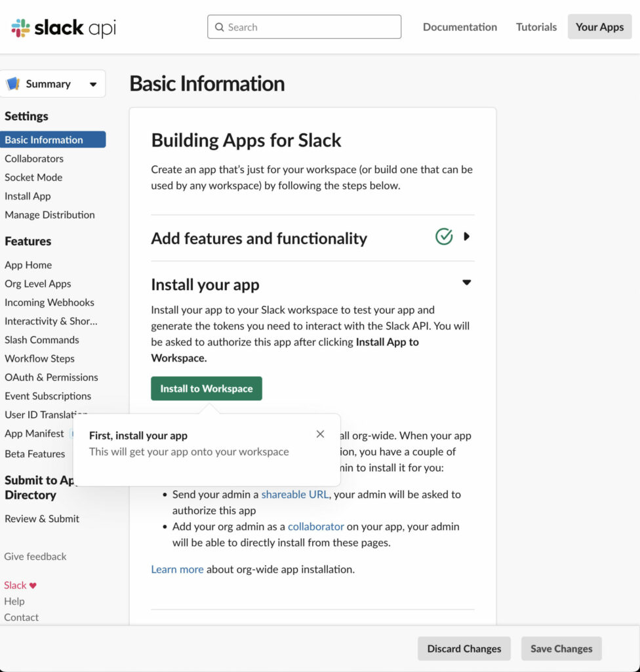The image size is (640, 672).
Task: Open Socket Mode settings
Action: pyautogui.click(x=33, y=177)
